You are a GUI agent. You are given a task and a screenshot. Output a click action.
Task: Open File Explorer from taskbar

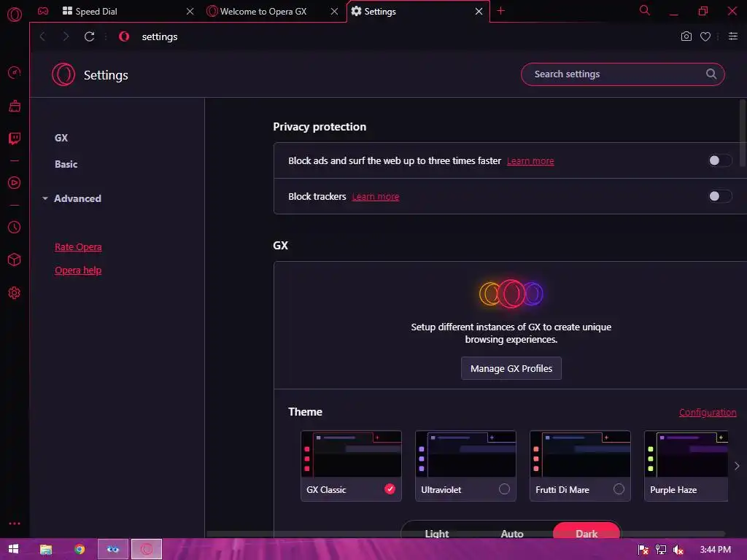tap(46, 549)
